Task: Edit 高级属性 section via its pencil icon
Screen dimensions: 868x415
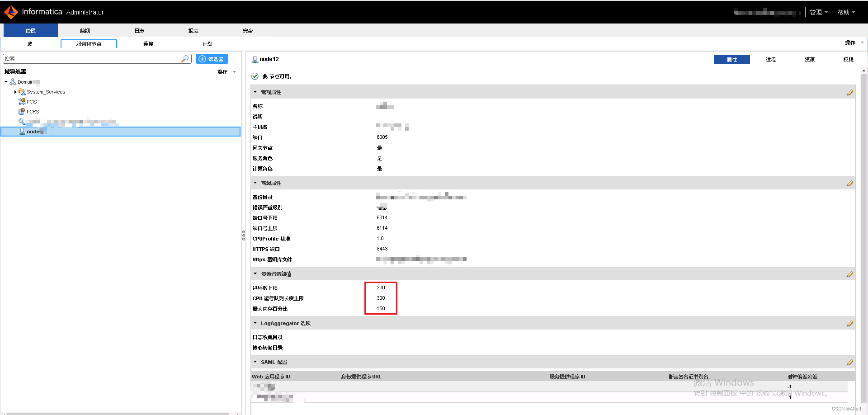Action: coord(850,183)
